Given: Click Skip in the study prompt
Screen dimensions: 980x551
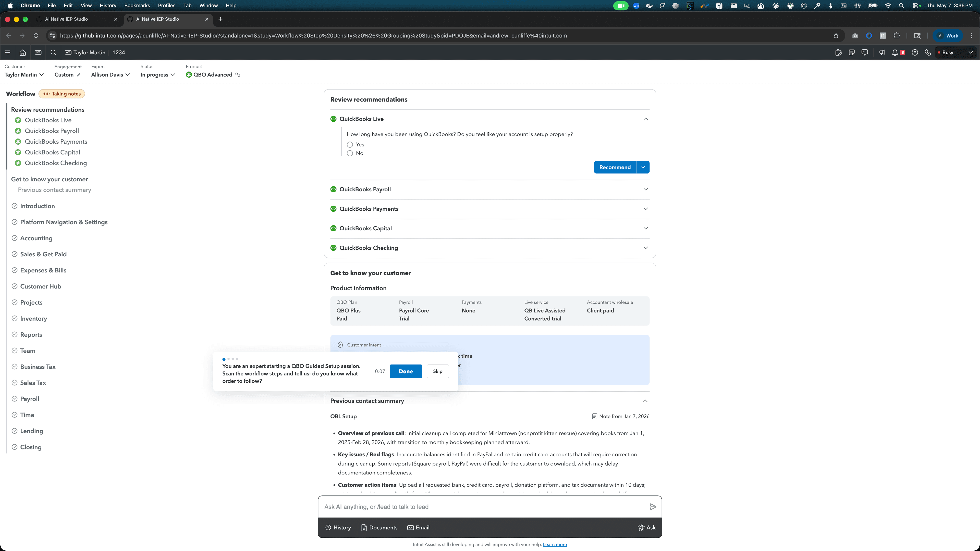Looking at the screenshot, I should tap(437, 371).
